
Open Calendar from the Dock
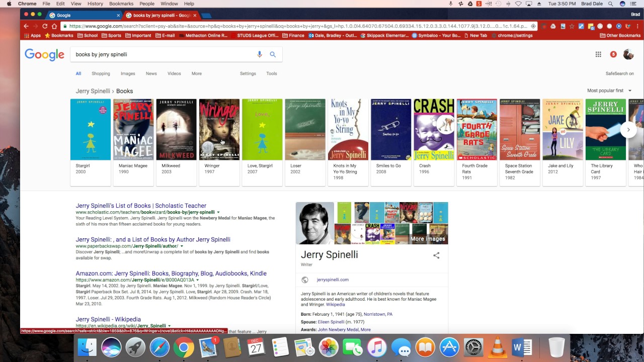[x=256, y=347]
